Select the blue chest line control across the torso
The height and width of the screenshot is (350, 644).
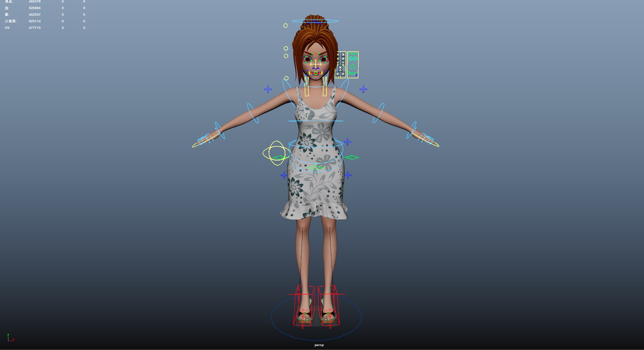[316, 121]
